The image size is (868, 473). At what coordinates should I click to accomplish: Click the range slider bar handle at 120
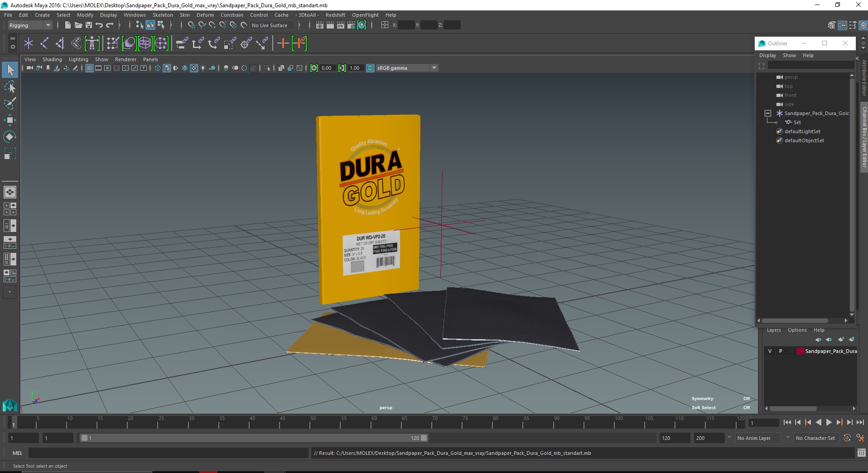click(424, 438)
